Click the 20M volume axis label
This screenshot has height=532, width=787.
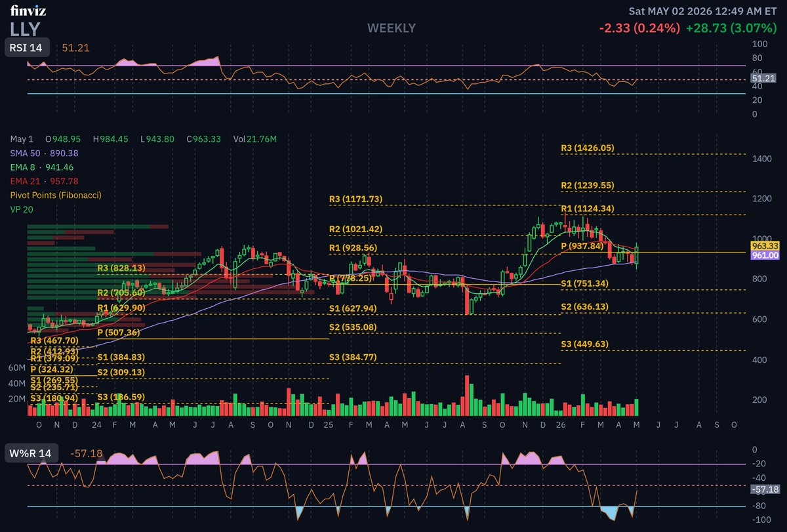tap(18, 399)
